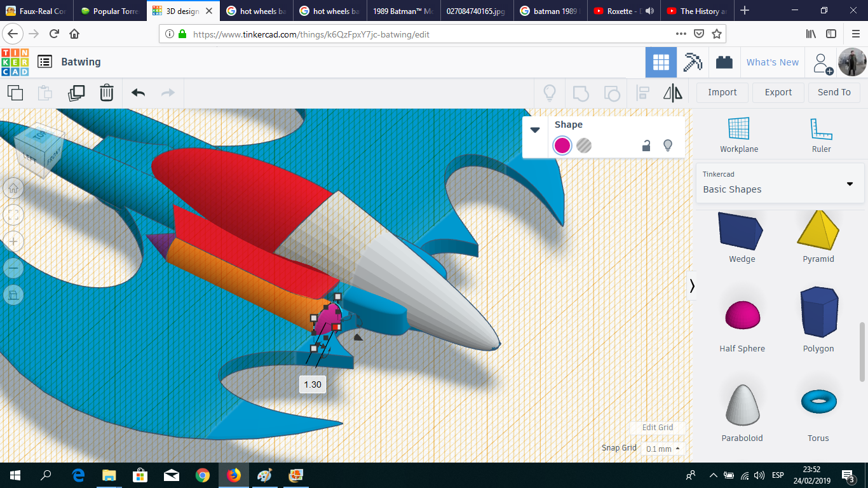
Task: Select the Workplane tool
Action: [x=739, y=135]
